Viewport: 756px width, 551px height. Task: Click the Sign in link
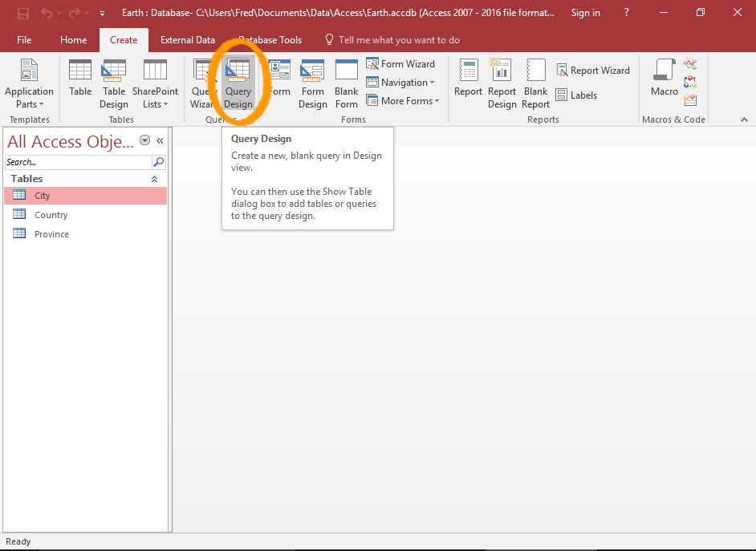[585, 13]
